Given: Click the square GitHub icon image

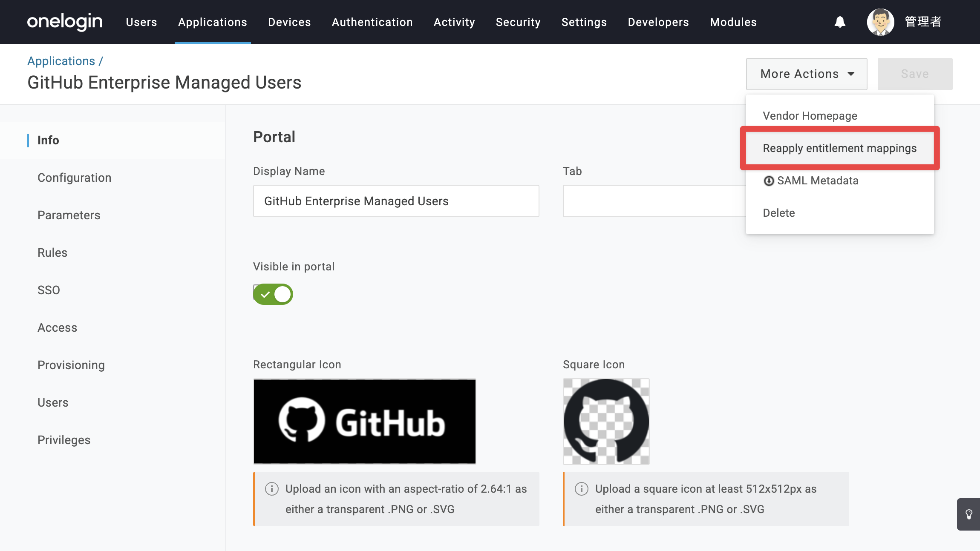Looking at the screenshot, I should [606, 422].
